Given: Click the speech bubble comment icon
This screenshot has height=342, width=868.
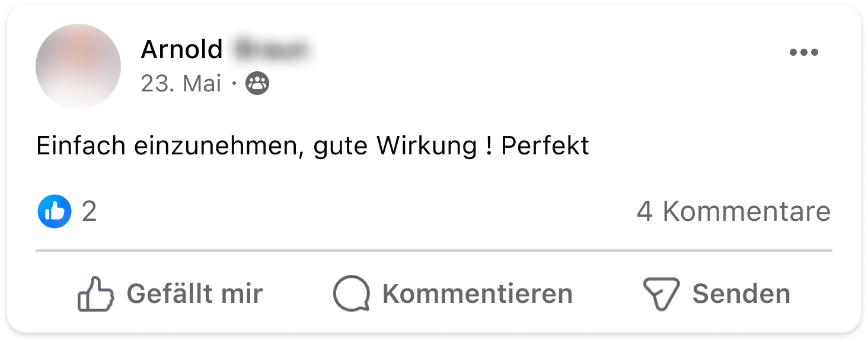Looking at the screenshot, I should [352, 293].
